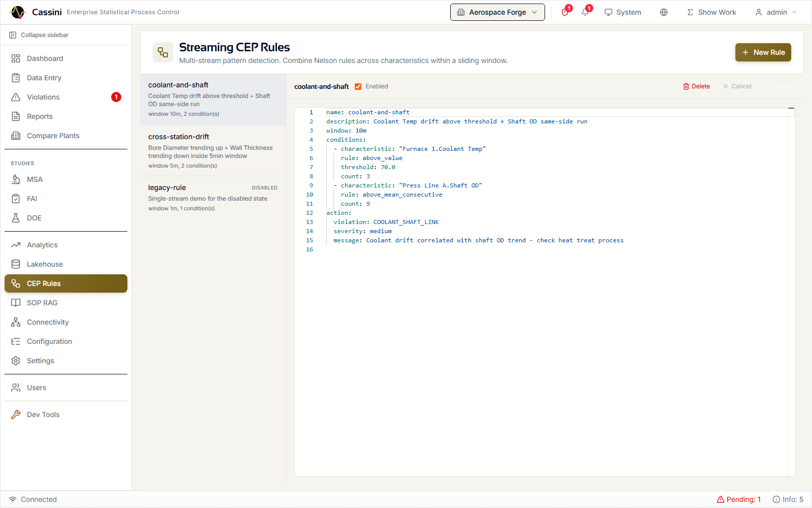Open Settings from the sidebar
812x508 pixels.
coord(66,361)
